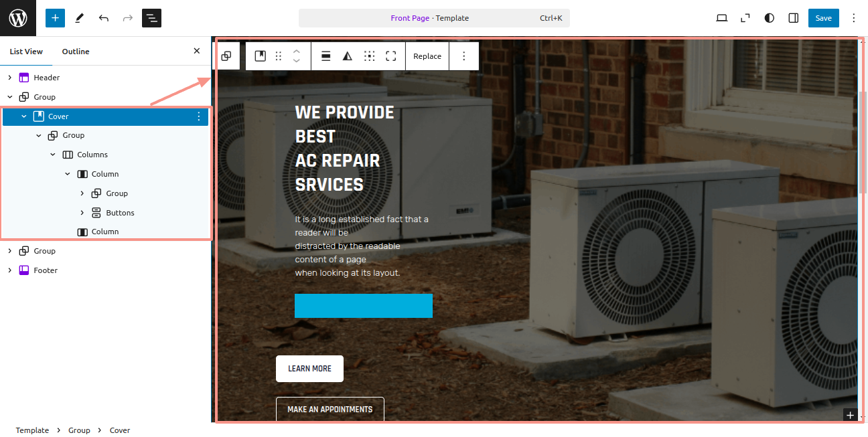Toggle the Settings sidebar panel icon
The image size is (868, 437).
[x=794, y=18]
